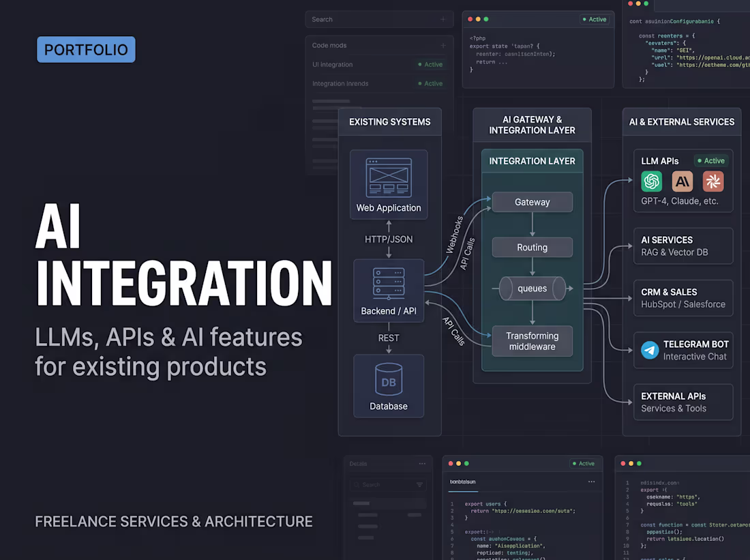This screenshot has height=560, width=750.
Task: Select the Gateway box
Action: [532, 202]
